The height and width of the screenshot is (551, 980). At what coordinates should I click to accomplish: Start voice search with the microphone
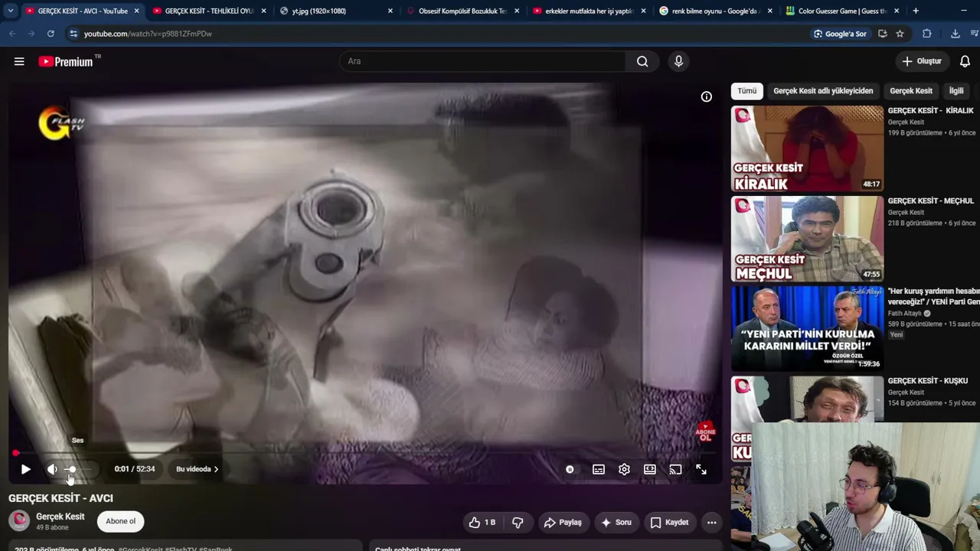[678, 61]
